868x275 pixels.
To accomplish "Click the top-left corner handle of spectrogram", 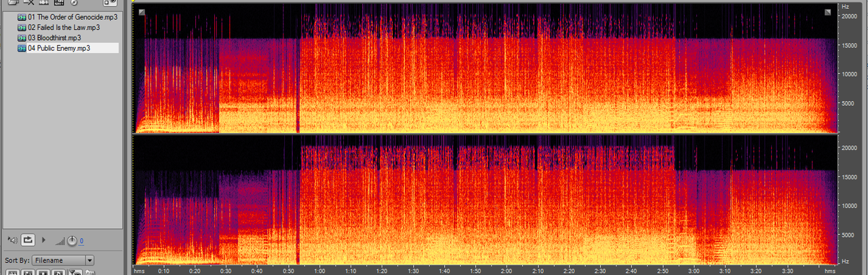I will 142,12.
